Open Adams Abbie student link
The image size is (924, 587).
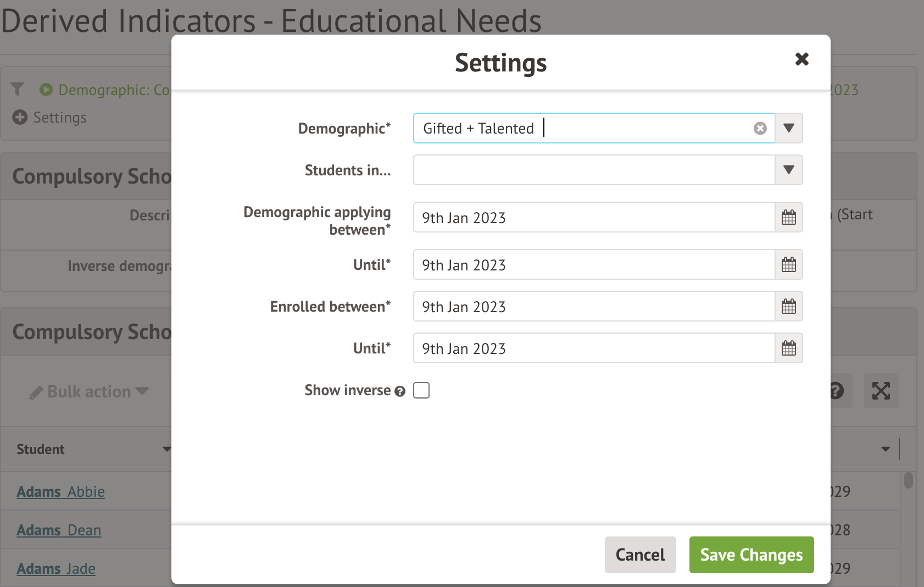pos(60,492)
